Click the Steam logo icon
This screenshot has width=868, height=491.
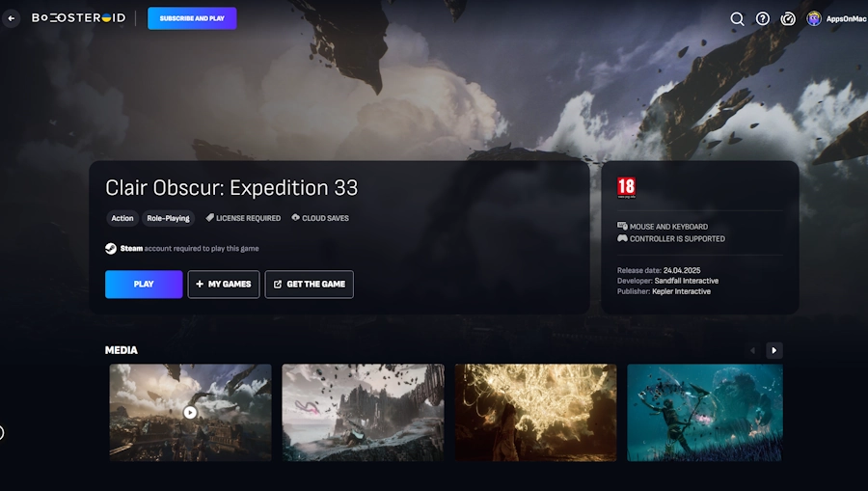pyautogui.click(x=111, y=249)
